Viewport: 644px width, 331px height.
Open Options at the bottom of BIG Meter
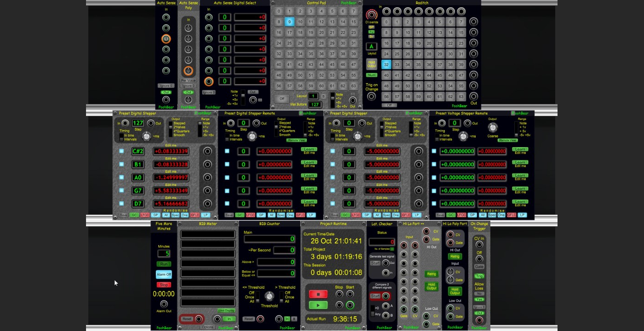tap(208, 326)
